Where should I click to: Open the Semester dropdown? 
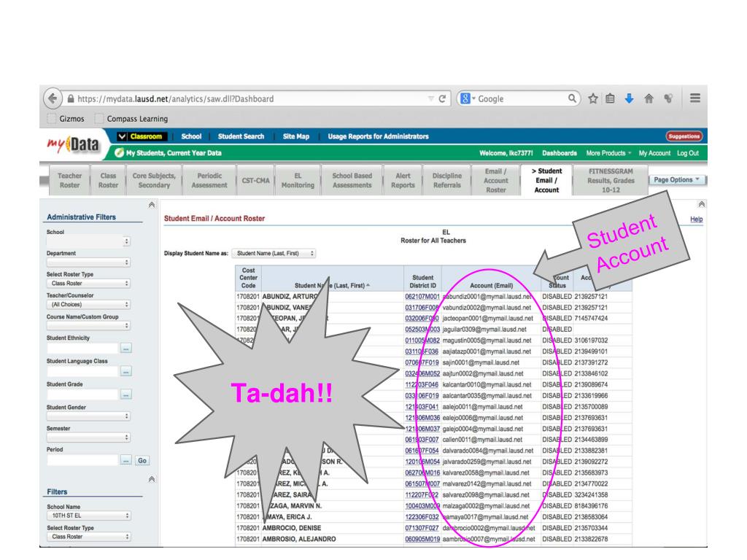[x=88, y=437]
